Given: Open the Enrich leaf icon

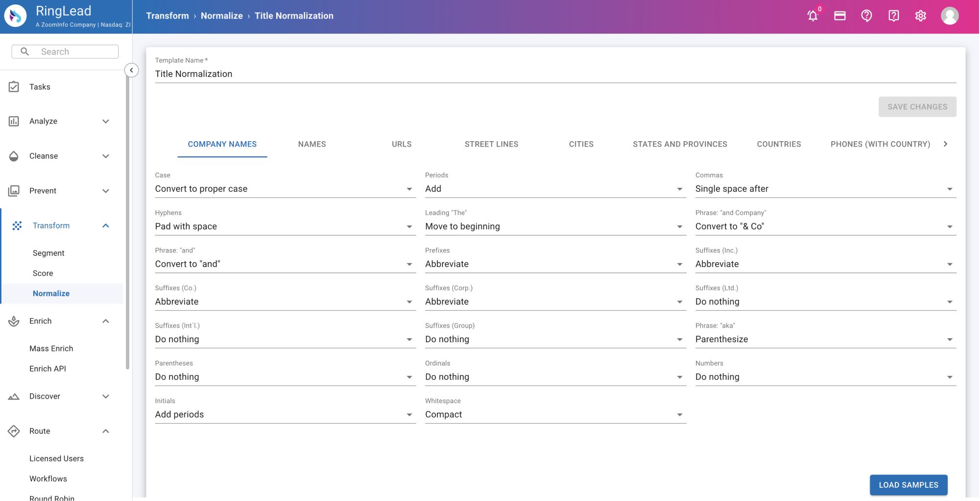Looking at the screenshot, I should point(14,321).
